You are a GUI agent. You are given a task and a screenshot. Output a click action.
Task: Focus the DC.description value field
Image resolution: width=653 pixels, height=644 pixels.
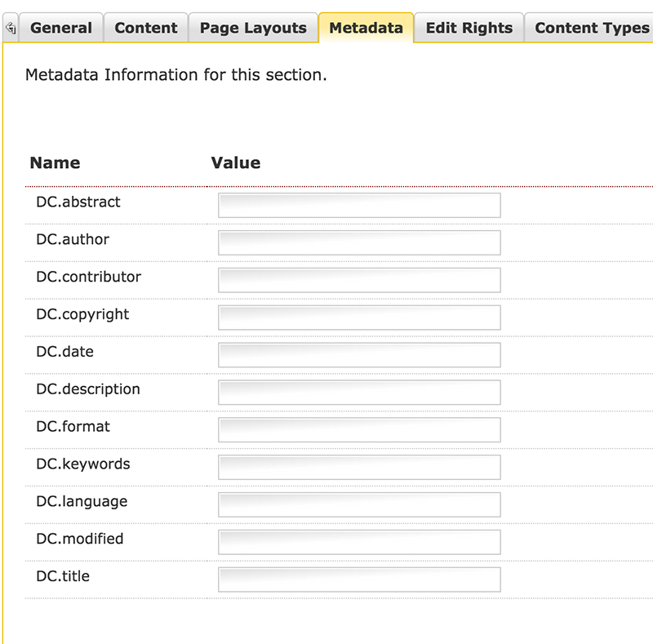click(359, 393)
